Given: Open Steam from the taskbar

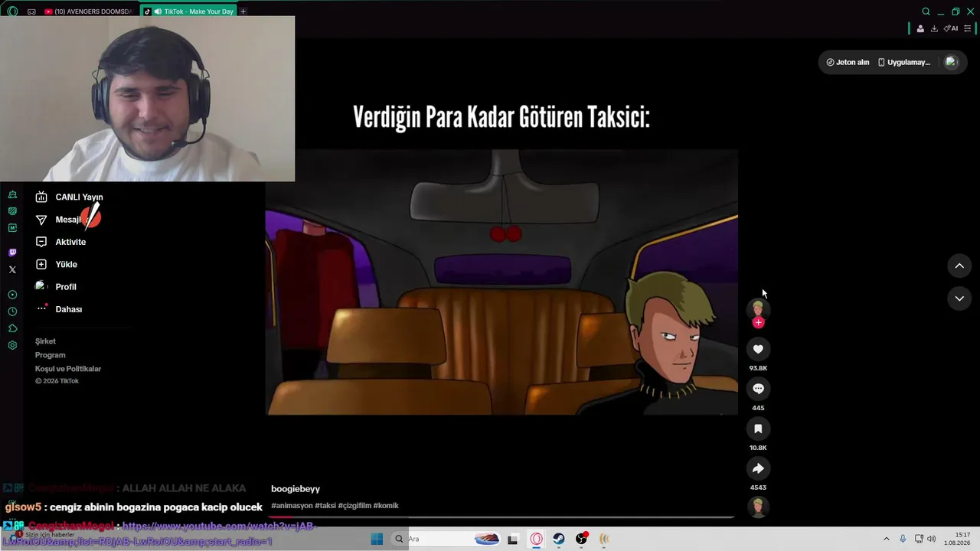Looking at the screenshot, I should 559,539.
